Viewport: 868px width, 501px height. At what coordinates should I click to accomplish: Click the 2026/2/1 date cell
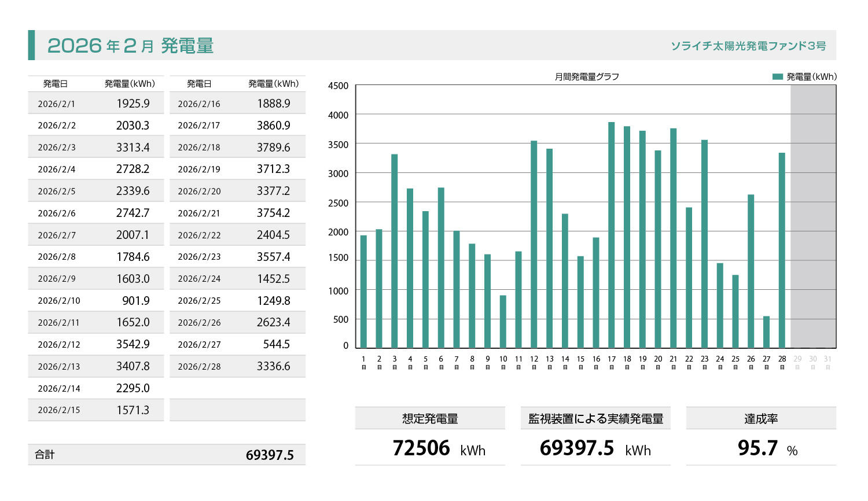57,104
